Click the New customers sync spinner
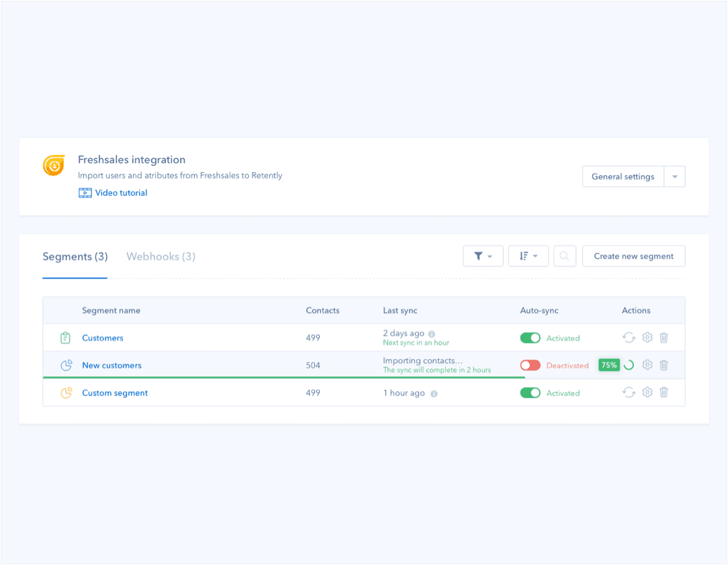The width and height of the screenshot is (728, 565). tap(629, 365)
